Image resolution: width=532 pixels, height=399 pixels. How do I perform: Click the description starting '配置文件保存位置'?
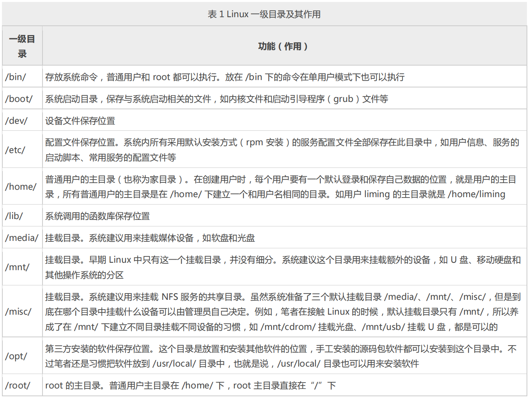(x=282, y=150)
